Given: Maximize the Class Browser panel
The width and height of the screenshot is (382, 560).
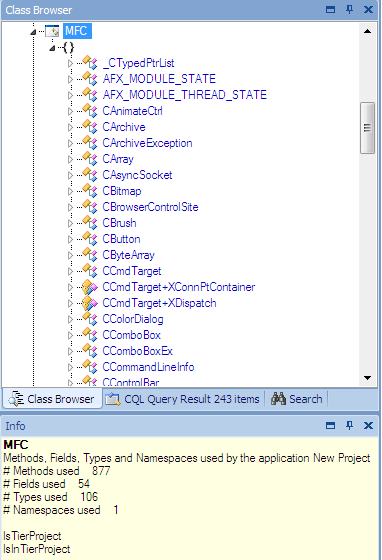Looking at the screenshot, I should (x=331, y=10).
